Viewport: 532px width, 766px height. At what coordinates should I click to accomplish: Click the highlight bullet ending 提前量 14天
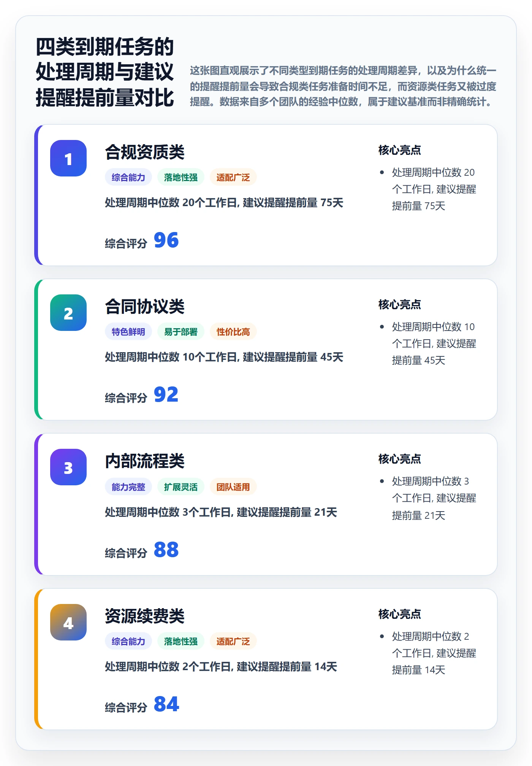(x=434, y=653)
